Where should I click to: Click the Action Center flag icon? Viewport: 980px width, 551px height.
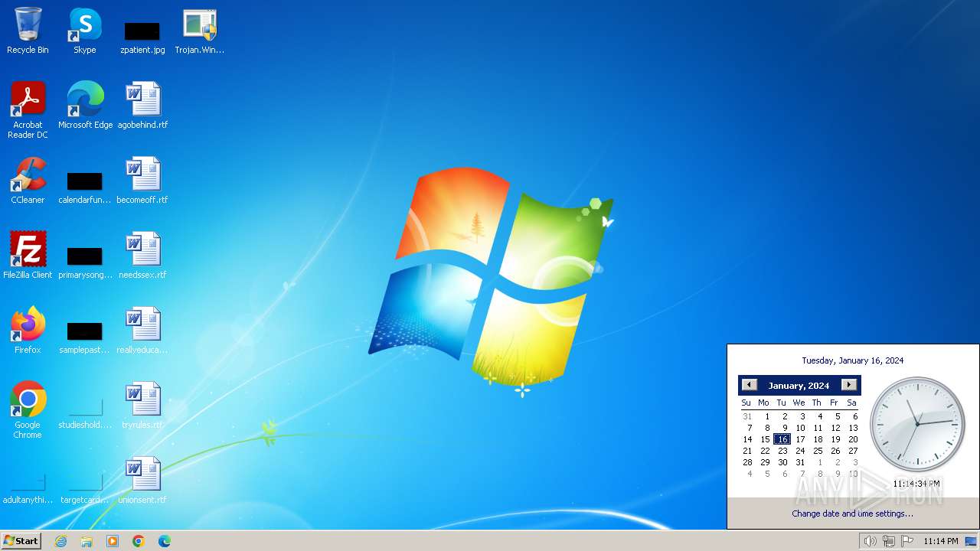pyautogui.click(x=907, y=541)
